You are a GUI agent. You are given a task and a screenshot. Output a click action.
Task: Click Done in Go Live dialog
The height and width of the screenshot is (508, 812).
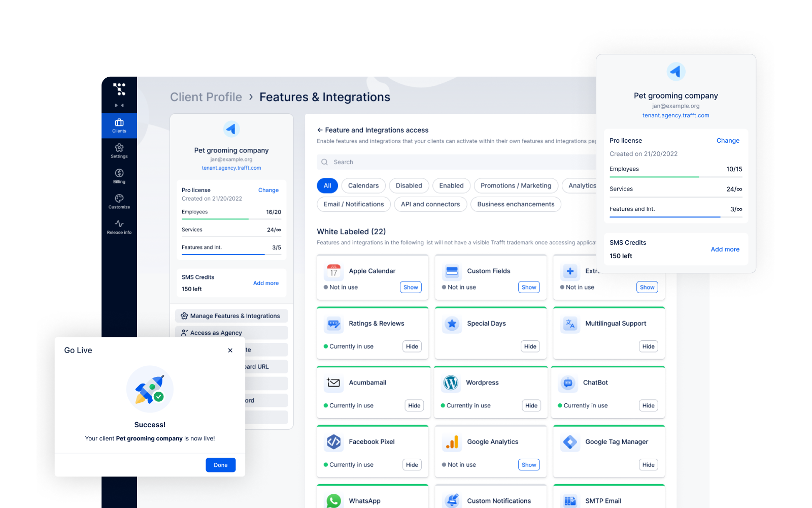[221, 465]
